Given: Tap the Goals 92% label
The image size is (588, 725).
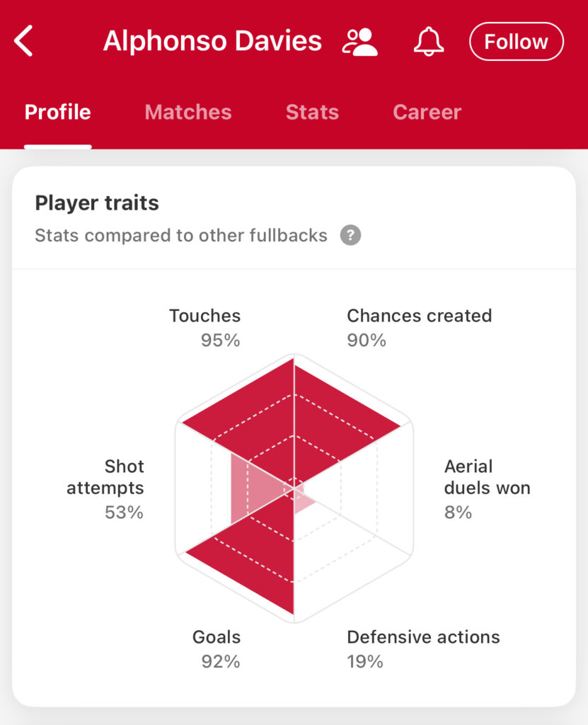Looking at the screenshot, I should pos(217,649).
